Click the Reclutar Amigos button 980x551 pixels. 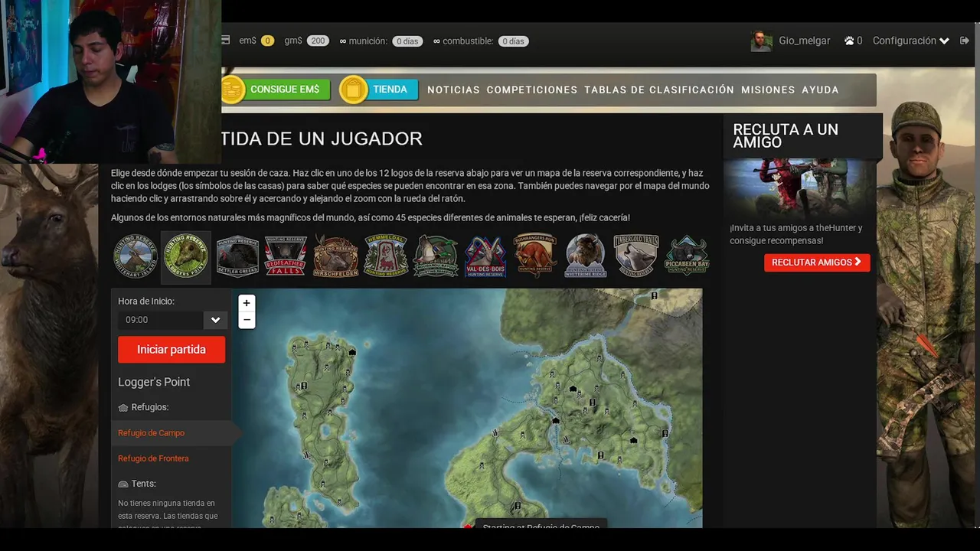(x=817, y=262)
